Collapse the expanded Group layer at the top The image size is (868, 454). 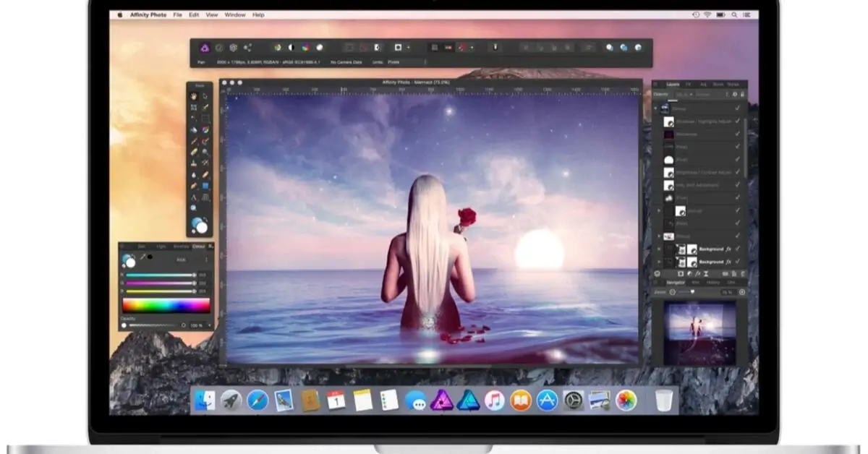pyautogui.click(x=657, y=108)
